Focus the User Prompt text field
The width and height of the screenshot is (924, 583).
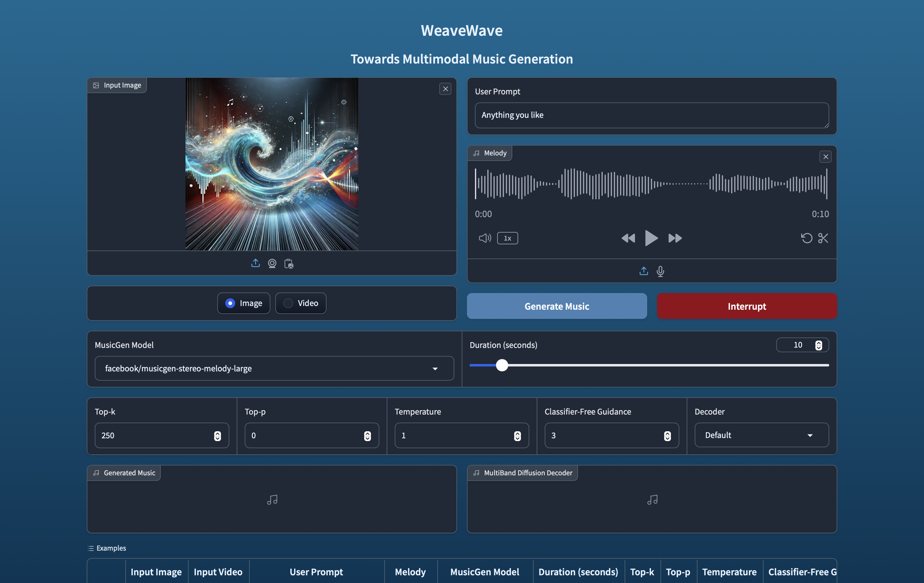pyautogui.click(x=651, y=115)
